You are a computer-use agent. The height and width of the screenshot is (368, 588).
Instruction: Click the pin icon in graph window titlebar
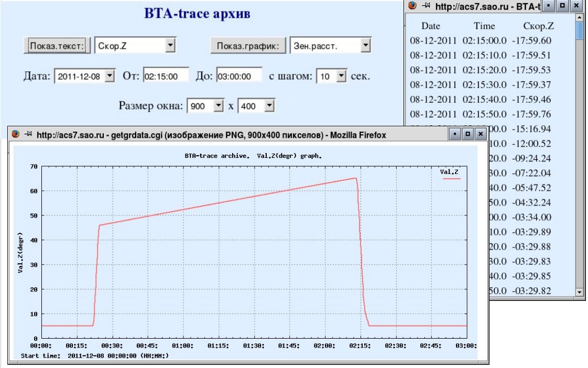[x=28, y=134]
